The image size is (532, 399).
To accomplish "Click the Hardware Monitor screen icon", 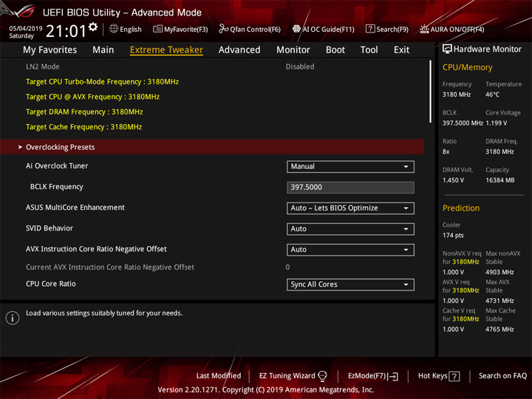I will click(447, 50).
